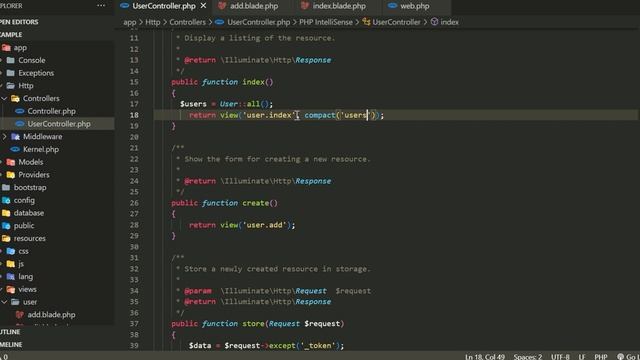The height and width of the screenshot is (360, 640).
Task: Close the UserController.php tab
Action: pos(203,6)
